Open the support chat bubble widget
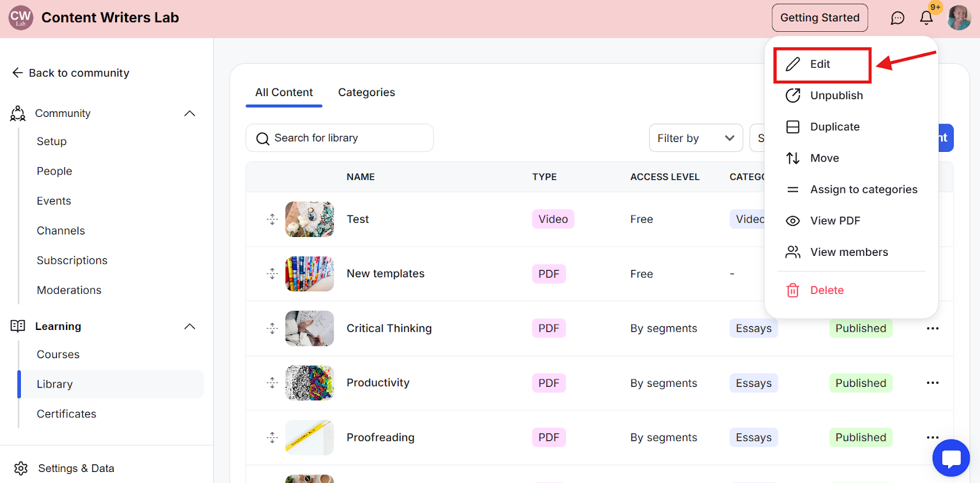Image resolution: width=980 pixels, height=483 pixels. [x=951, y=458]
